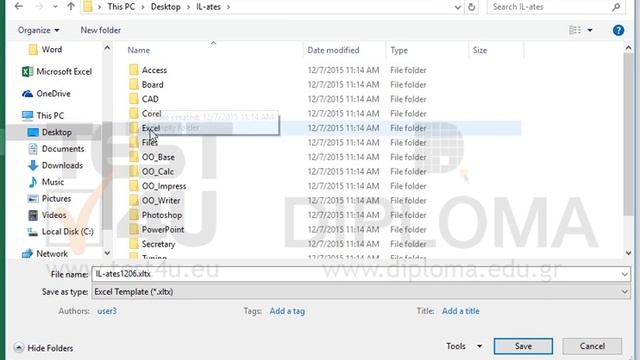Click navigation pane scroll down arrow
The width and height of the screenshot is (640, 360).
(x=107, y=253)
